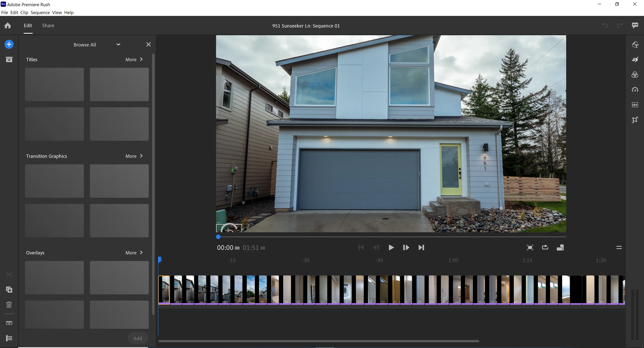Open the Sequence menu
Screen dimensions: 644x348
tap(40, 13)
